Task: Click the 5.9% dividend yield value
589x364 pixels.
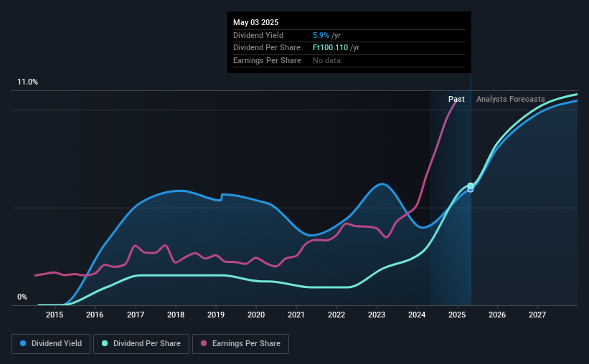Action: click(x=321, y=35)
